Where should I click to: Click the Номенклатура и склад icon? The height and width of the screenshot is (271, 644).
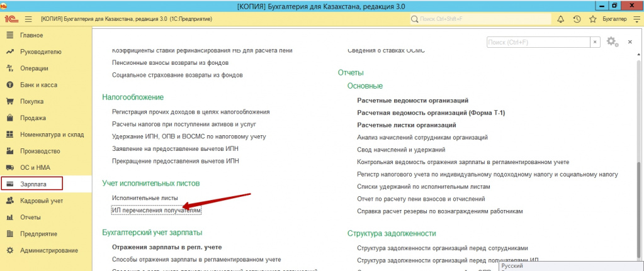point(10,135)
